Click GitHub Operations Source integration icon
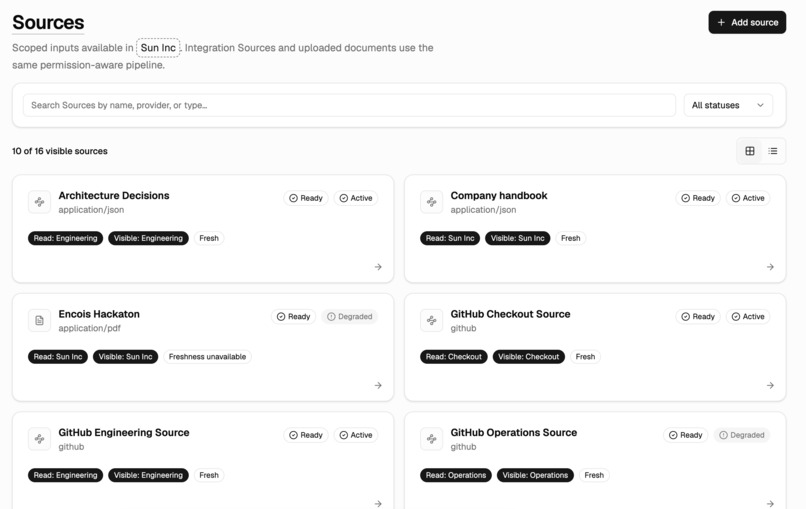Image resolution: width=806 pixels, height=509 pixels. (431, 439)
